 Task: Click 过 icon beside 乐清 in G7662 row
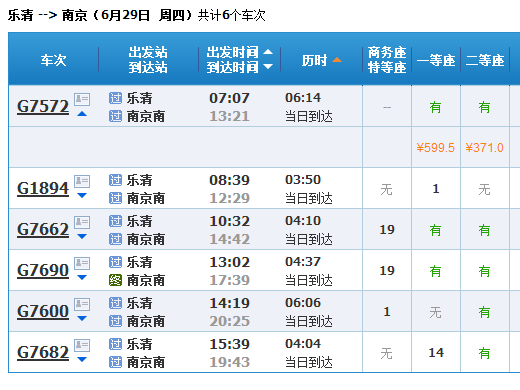point(115,221)
